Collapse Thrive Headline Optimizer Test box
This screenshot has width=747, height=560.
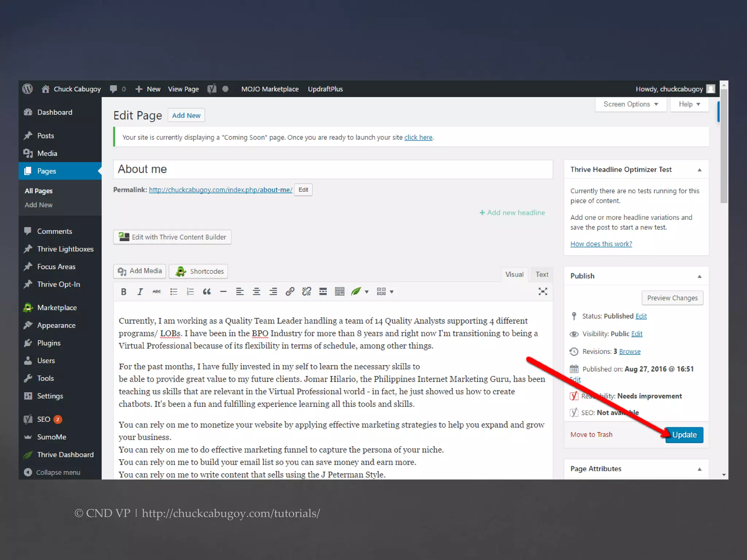(700, 170)
